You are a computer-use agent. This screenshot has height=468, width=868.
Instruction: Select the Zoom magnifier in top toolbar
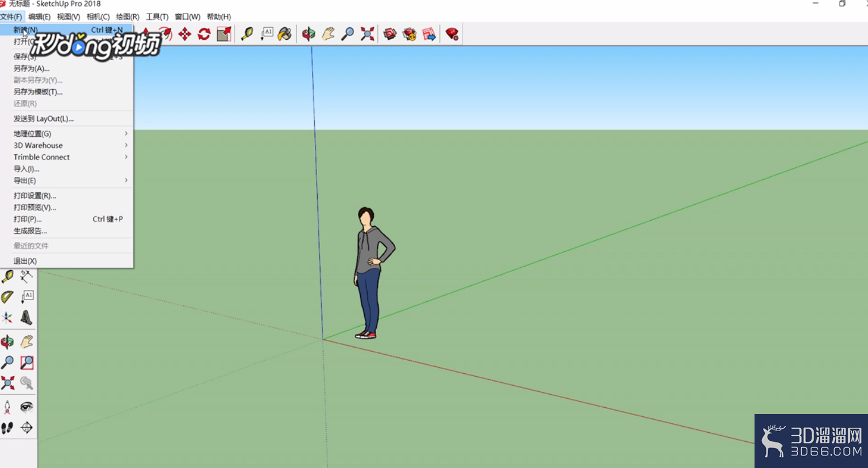[348, 34]
